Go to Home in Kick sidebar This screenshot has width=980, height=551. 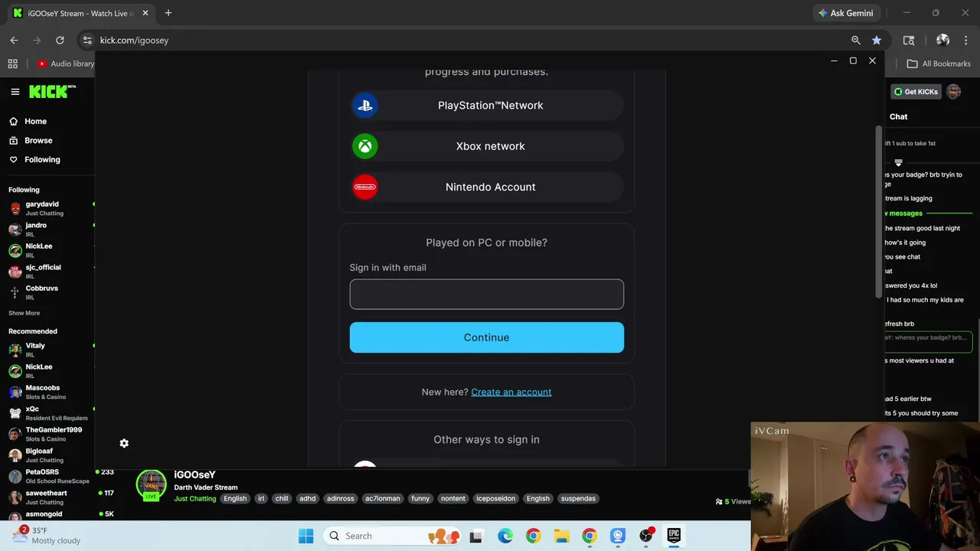[x=28, y=121]
